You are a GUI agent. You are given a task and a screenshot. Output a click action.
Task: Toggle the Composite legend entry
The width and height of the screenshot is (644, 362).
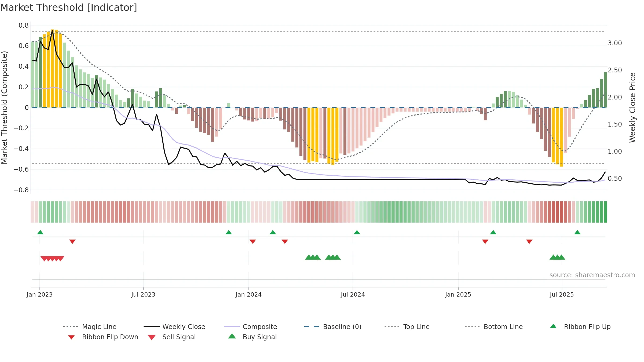(251, 327)
